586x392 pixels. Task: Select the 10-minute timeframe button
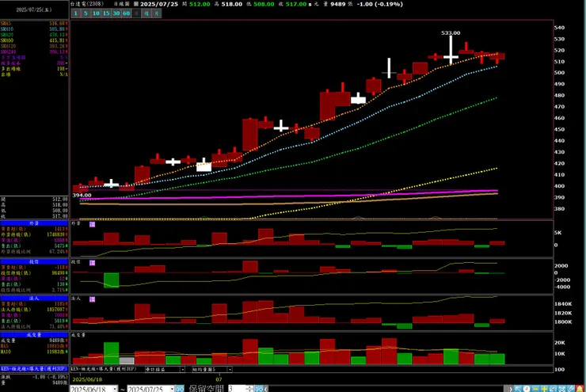pos(96,13)
